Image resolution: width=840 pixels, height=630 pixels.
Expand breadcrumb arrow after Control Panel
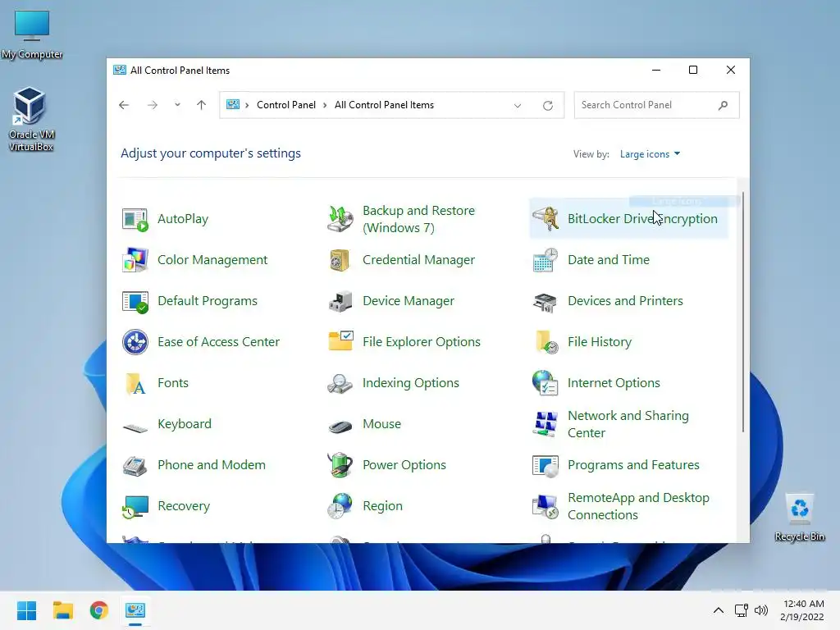pos(325,106)
